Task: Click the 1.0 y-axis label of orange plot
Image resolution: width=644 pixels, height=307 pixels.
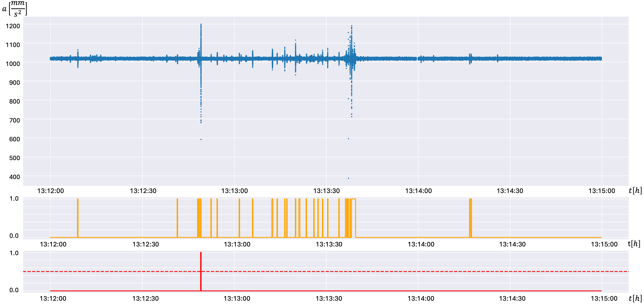Action: tap(14, 198)
